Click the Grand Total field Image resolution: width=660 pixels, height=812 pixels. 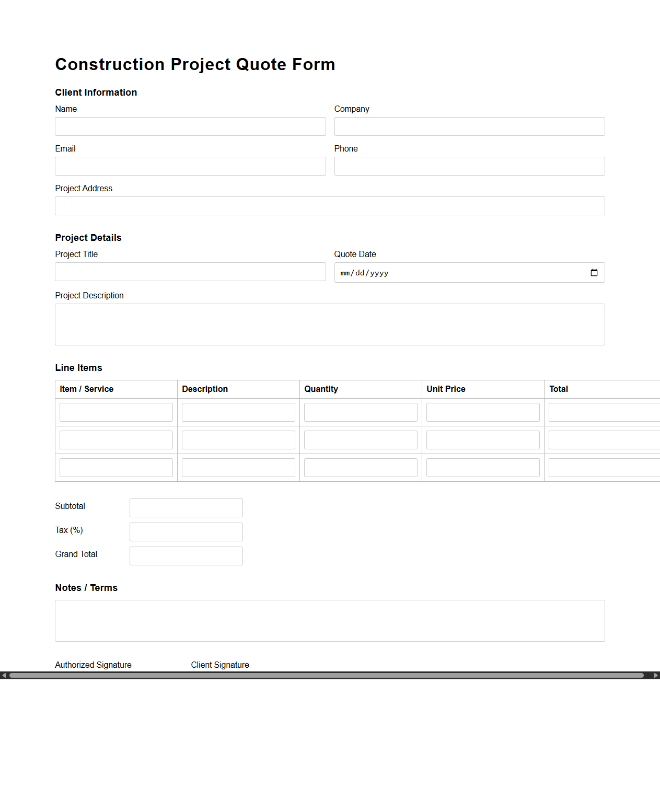coord(186,555)
